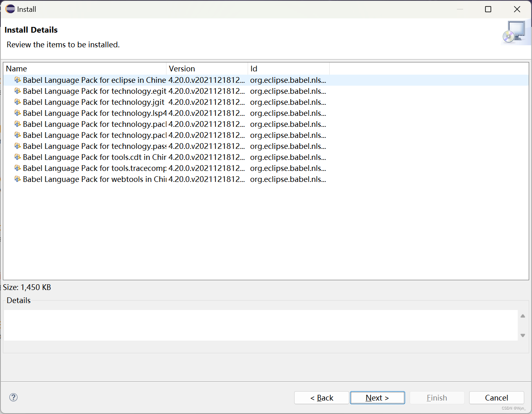Click version cell of the eclipse in Chinese pack

click(x=207, y=80)
